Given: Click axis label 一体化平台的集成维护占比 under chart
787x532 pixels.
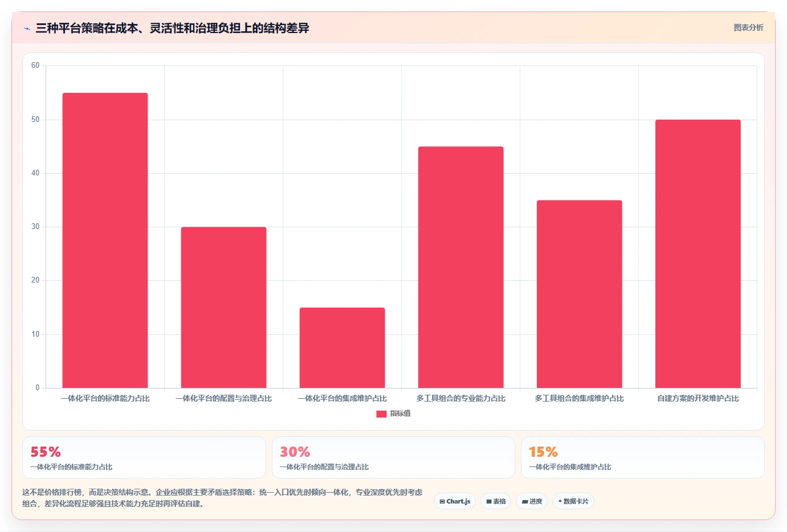Looking at the screenshot, I should point(342,399).
